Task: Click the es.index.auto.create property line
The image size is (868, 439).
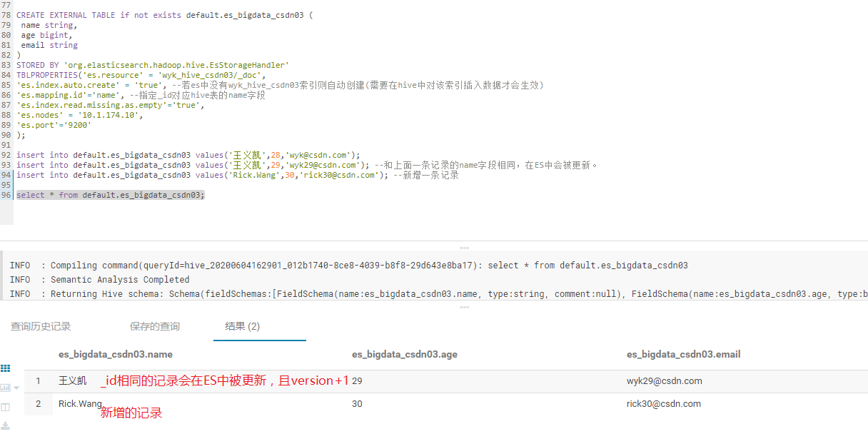Action: [280, 85]
